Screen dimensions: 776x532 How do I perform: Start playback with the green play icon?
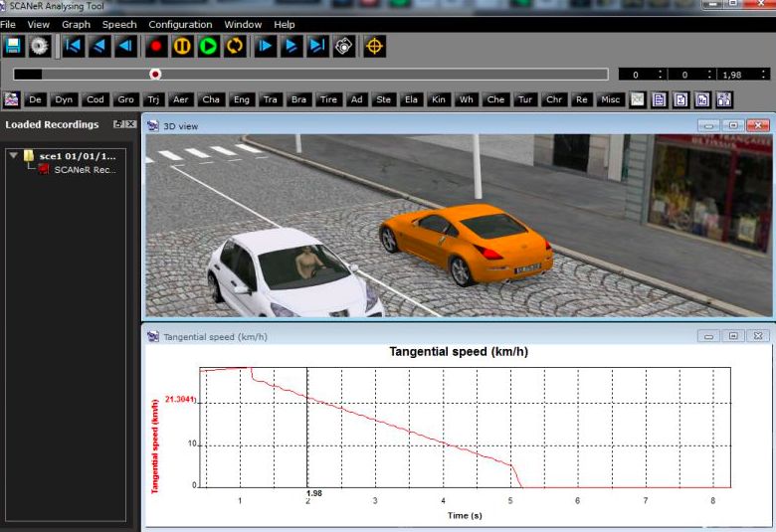(x=209, y=46)
